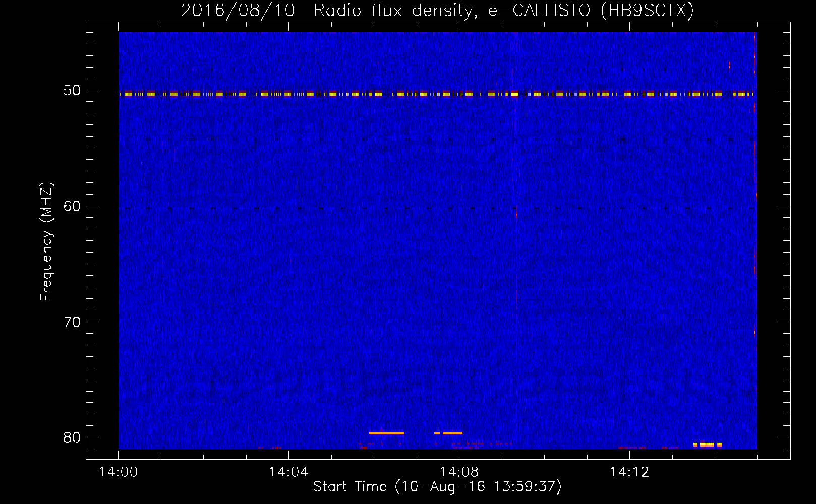This screenshot has height=504, width=816.
Task: Click the plot title '2016/08/10 Radio flux density, e-CALLISTO (HB9SCTX)'
Action: 437,10
